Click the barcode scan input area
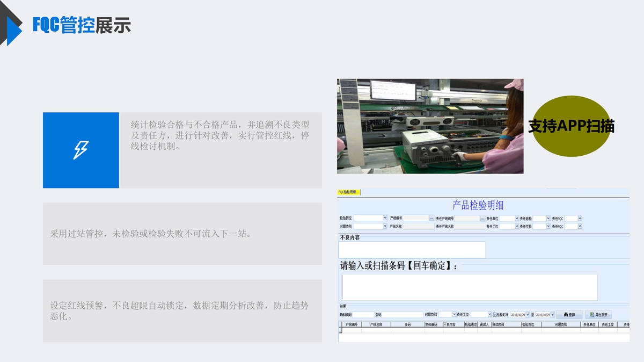The width and height of the screenshot is (644, 362). 469,287
